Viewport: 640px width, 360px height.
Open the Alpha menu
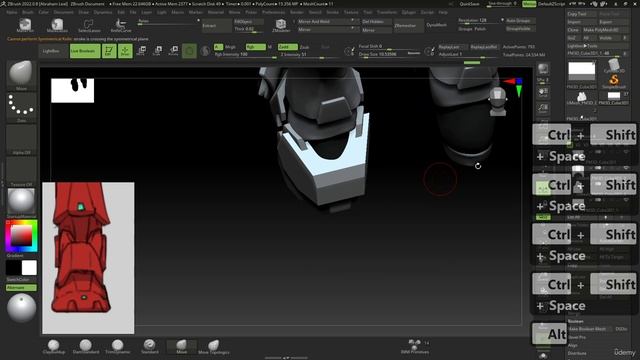tap(12, 12)
